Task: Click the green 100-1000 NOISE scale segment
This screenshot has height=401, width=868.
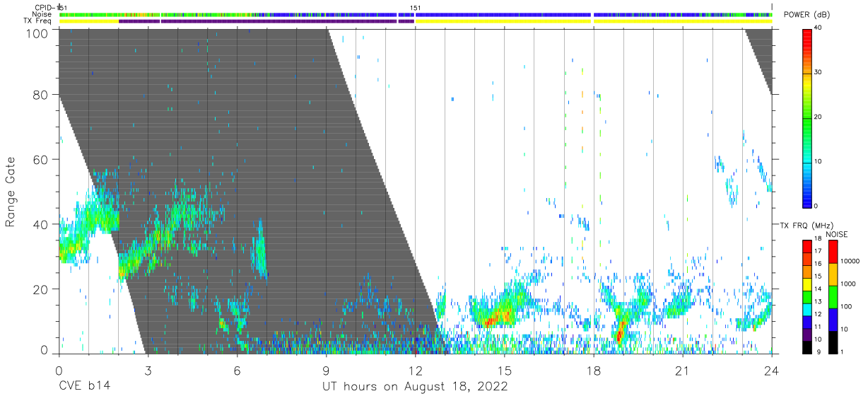Action: click(833, 297)
